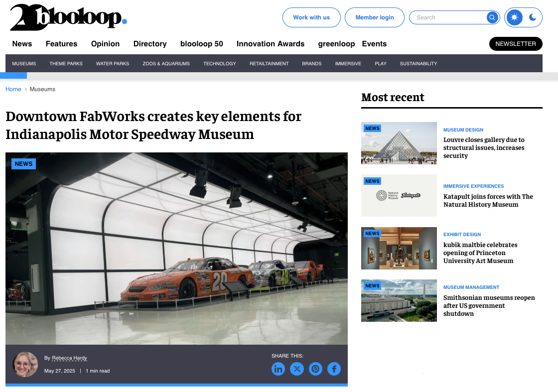Click MUSEUM DESIGN category label
This screenshot has height=392, width=558.
[463, 130]
